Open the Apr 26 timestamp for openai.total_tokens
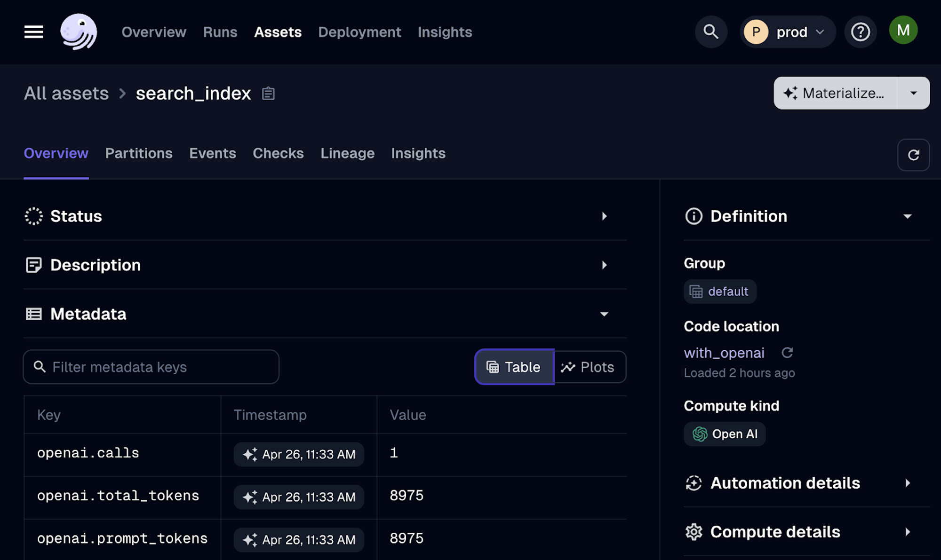941x560 pixels. pyautogui.click(x=299, y=497)
